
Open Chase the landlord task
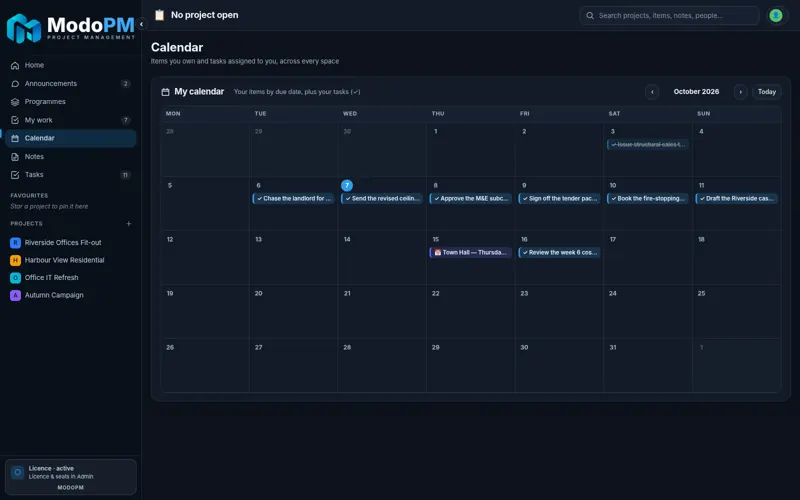(x=293, y=198)
